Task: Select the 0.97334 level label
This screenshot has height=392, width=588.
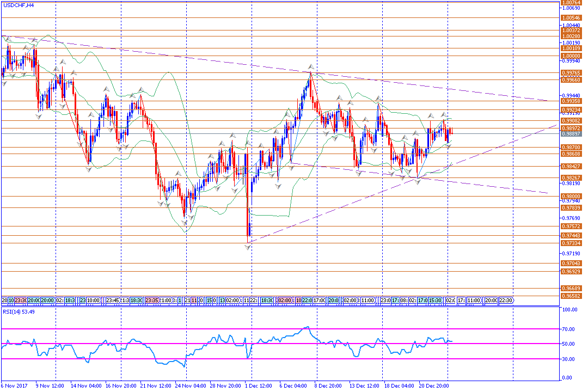Action: click(571, 243)
